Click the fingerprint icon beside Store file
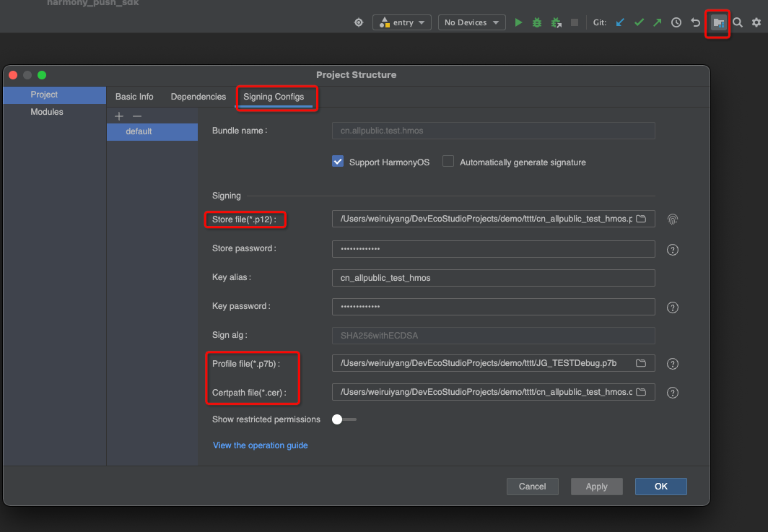This screenshot has width=768, height=532. point(673,219)
